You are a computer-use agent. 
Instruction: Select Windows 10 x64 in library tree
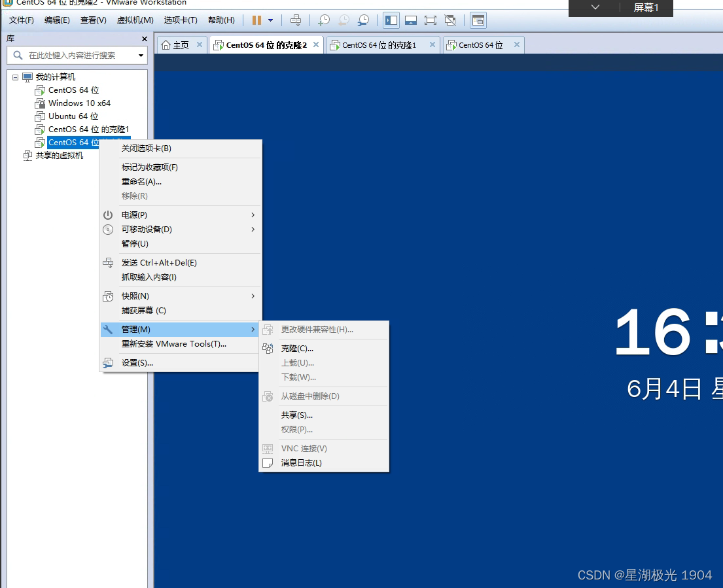pos(79,103)
